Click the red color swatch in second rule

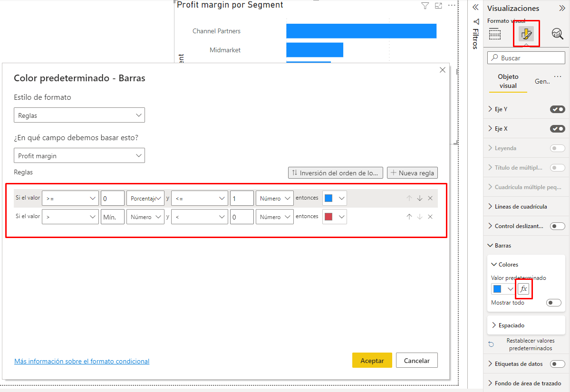coord(328,217)
